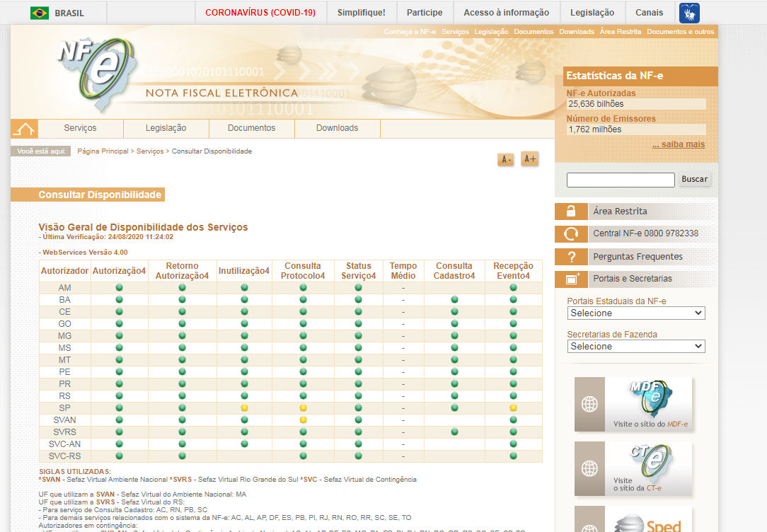Viewport: 767px width, 532px height.
Task: Click the green SVC-RS Recepção Evento4 status dot
Action: point(513,456)
